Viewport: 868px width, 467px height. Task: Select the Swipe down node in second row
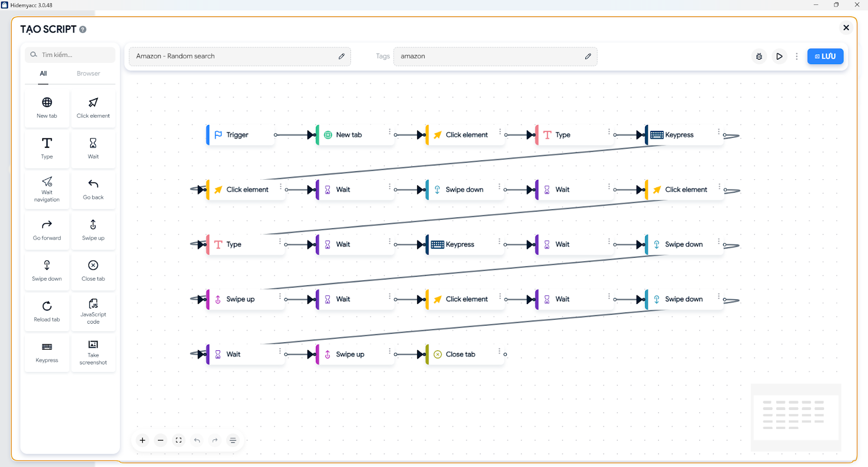(464, 190)
